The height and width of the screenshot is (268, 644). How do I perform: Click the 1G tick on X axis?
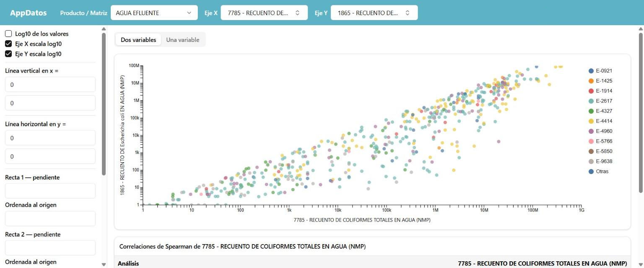pos(581,210)
